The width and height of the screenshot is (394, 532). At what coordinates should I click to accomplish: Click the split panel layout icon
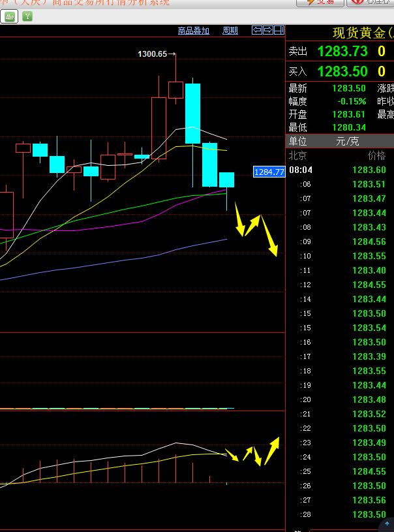click(279, 30)
